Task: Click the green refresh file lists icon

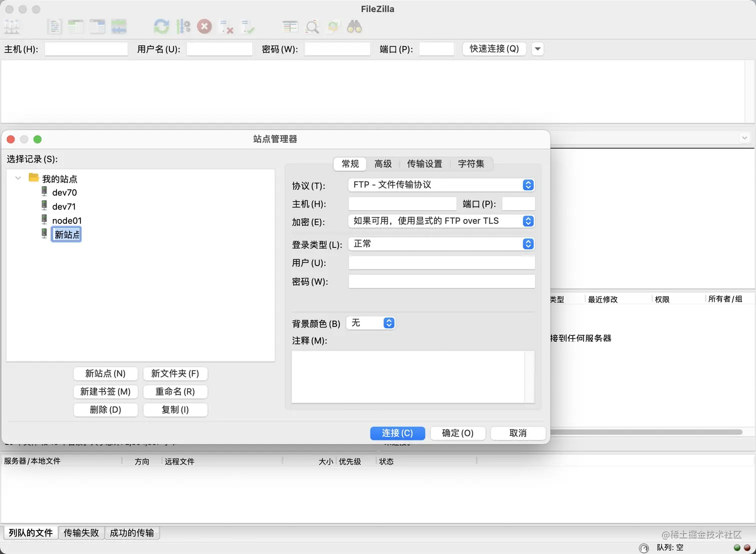Action: coord(161,26)
